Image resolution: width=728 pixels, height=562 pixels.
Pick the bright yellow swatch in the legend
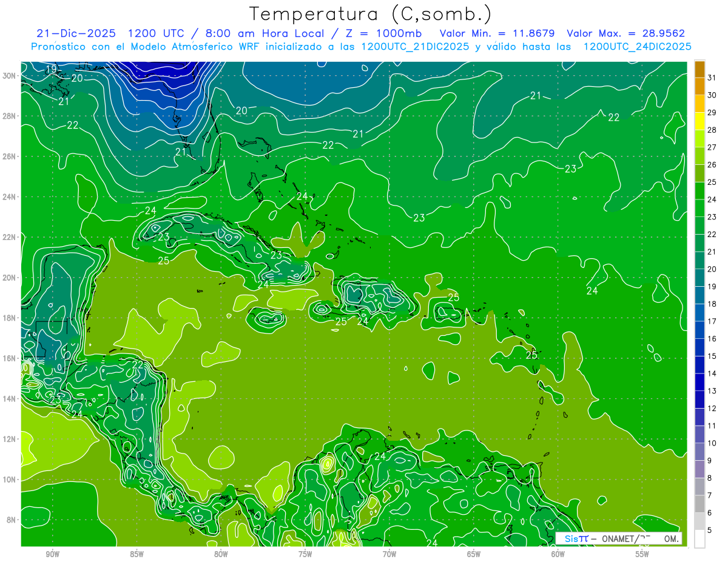click(x=700, y=122)
